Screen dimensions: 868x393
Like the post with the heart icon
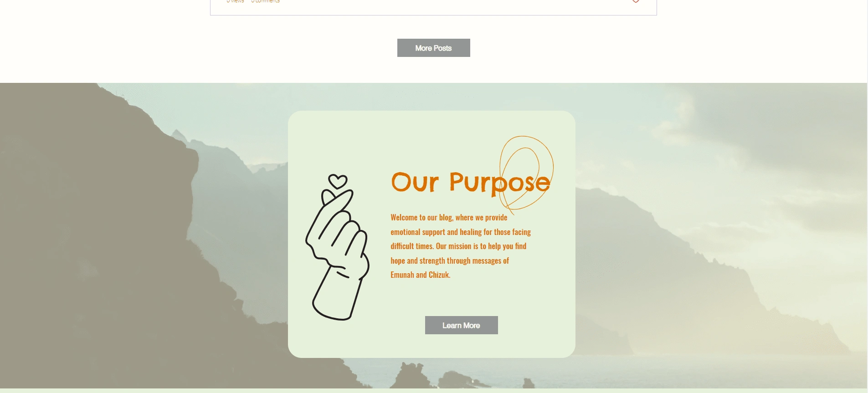coord(636,1)
